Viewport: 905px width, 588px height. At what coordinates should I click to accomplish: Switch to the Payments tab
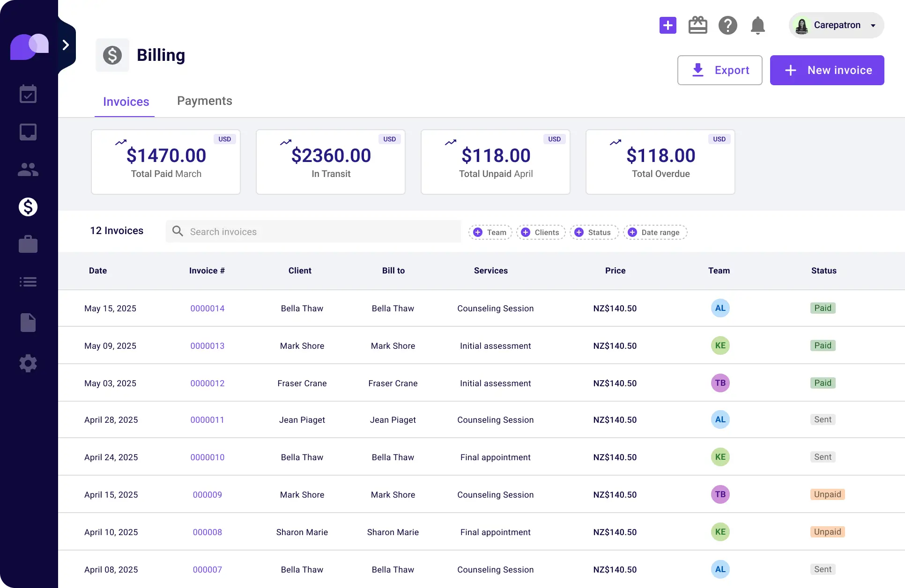(x=204, y=101)
